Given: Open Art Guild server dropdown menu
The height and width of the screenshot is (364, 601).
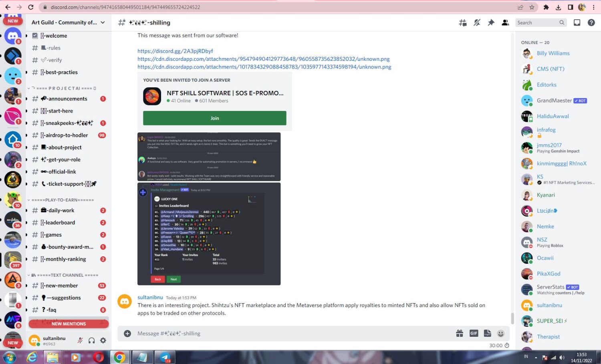Looking at the screenshot, I should (x=68, y=22).
